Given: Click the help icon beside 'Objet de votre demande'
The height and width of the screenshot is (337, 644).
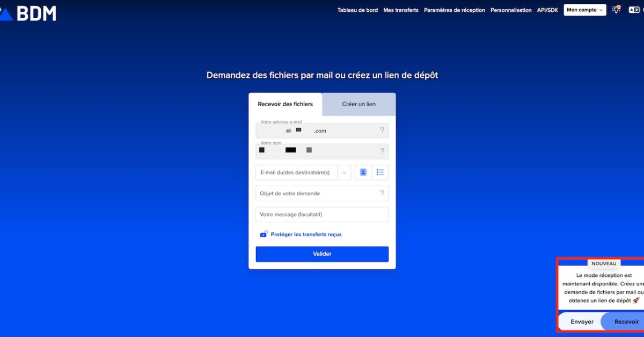Looking at the screenshot, I should [382, 193].
